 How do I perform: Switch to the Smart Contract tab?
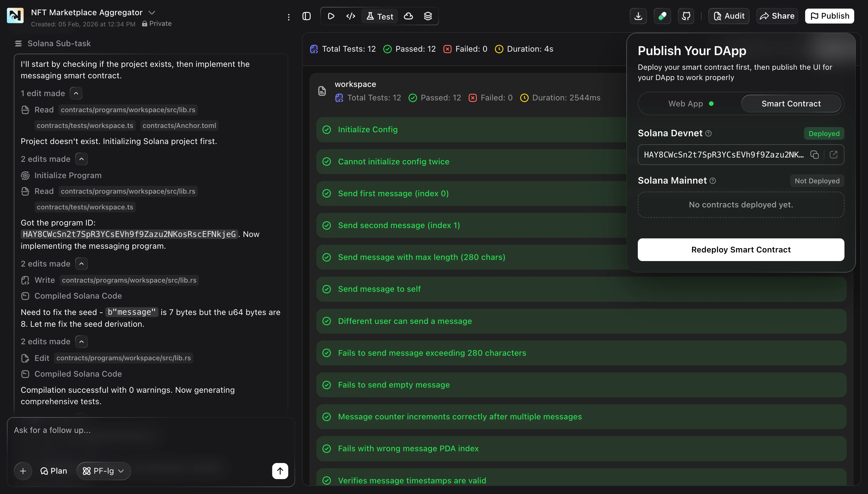coord(791,104)
